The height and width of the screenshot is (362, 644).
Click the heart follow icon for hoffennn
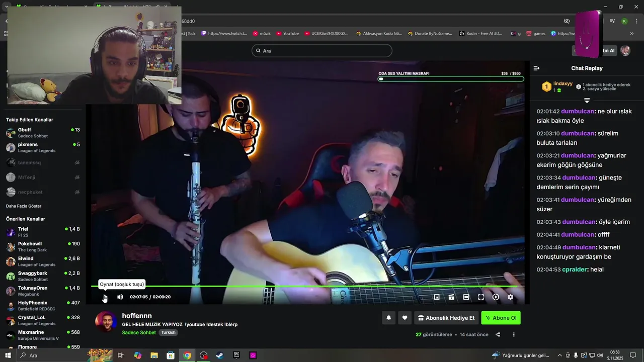click(405, 318)
